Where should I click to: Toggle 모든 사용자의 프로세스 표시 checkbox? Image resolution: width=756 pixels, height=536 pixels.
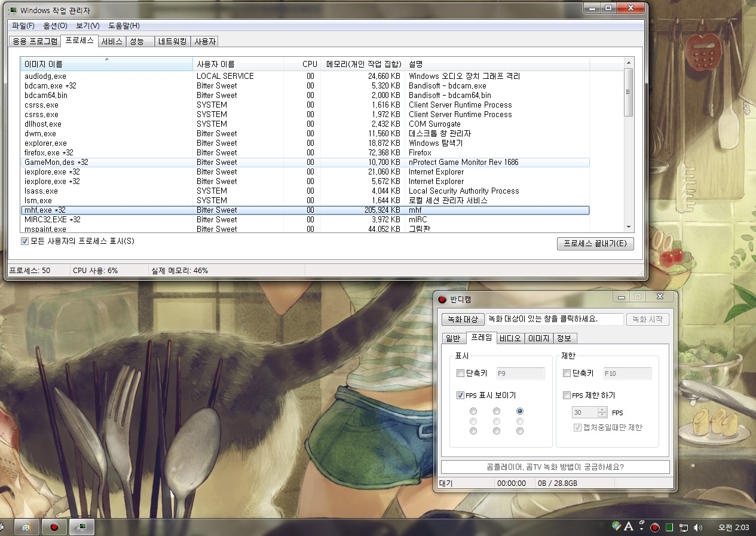[x=25, y=241]
